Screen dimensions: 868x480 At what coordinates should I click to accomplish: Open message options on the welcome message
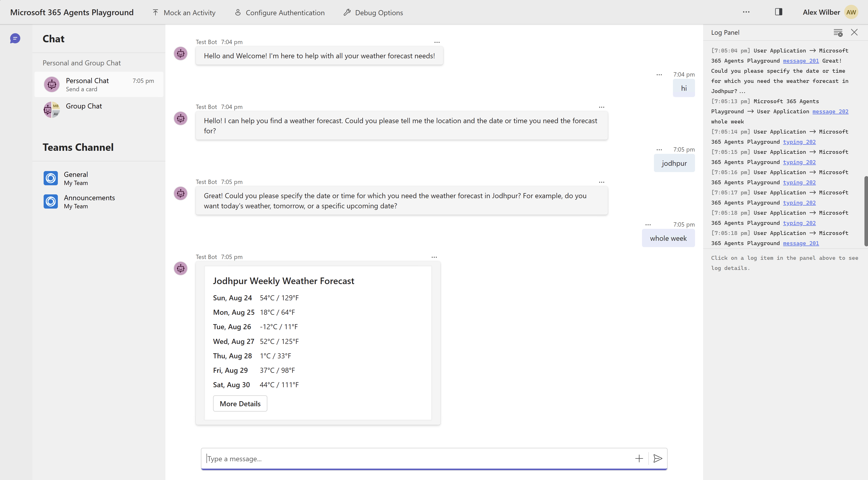point(437,42)
